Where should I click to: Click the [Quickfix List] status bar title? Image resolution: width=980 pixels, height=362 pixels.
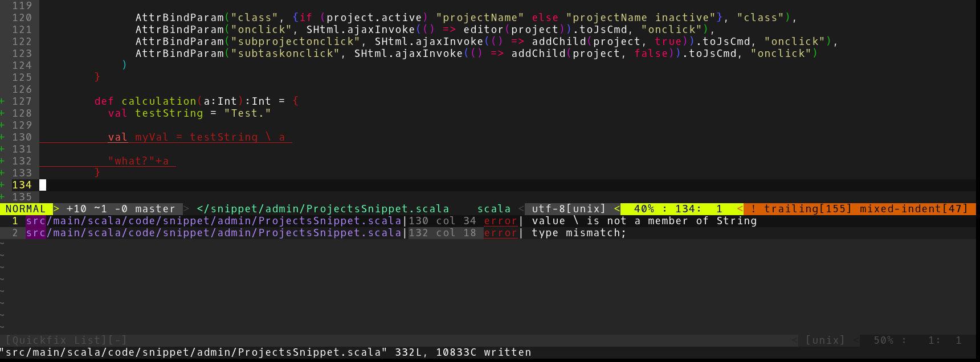(66, 340)
